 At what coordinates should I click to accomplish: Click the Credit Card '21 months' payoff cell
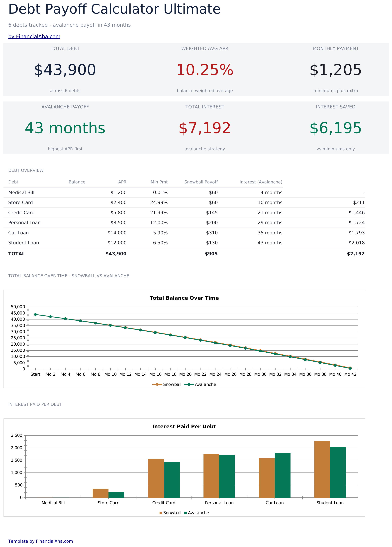click(270, 213)
